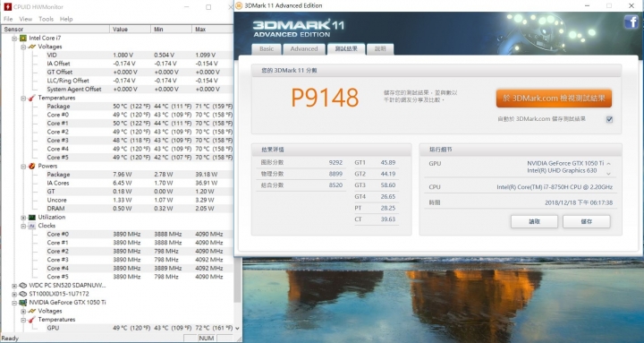Open the View menu in HWMonitor

pos(25,19)
